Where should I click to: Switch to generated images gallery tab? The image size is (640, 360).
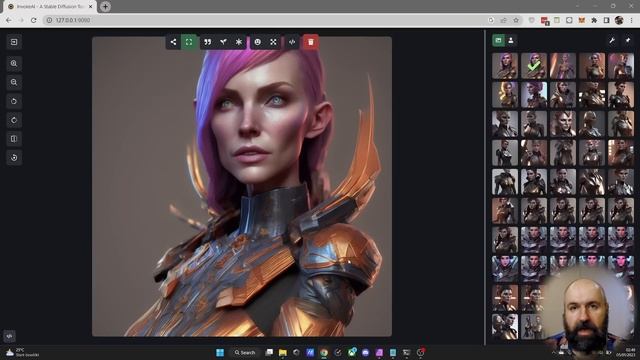click(x=498, y=40)
